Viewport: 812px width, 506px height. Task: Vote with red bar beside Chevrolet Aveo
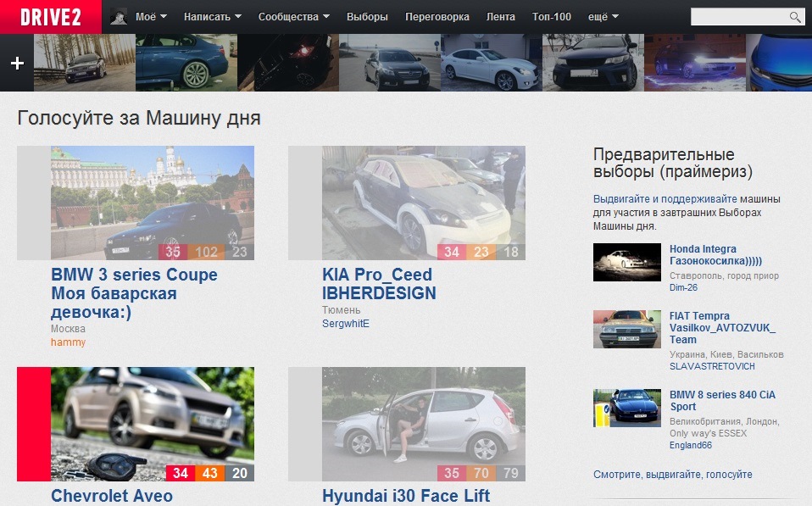pos(34,424)
